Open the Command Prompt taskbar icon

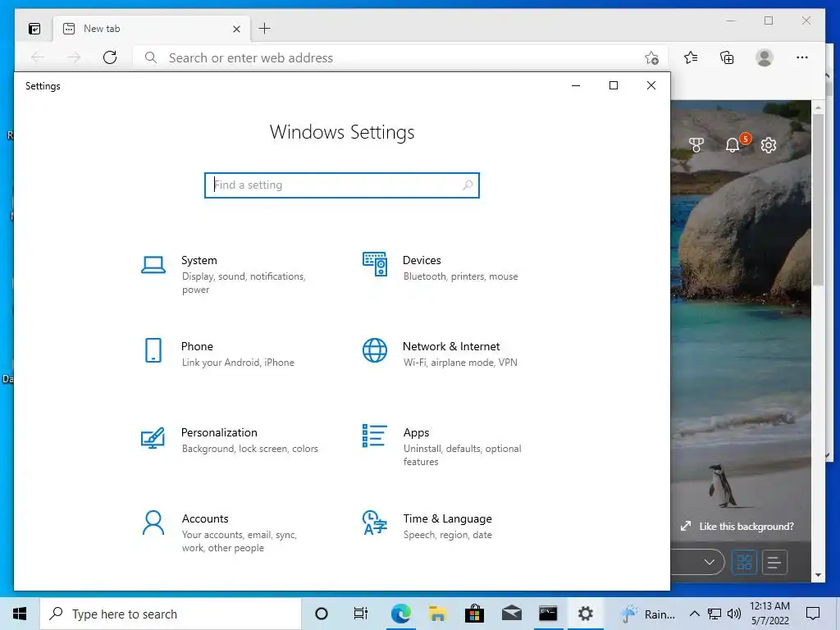pyautogui.click(x=548, y=614)
